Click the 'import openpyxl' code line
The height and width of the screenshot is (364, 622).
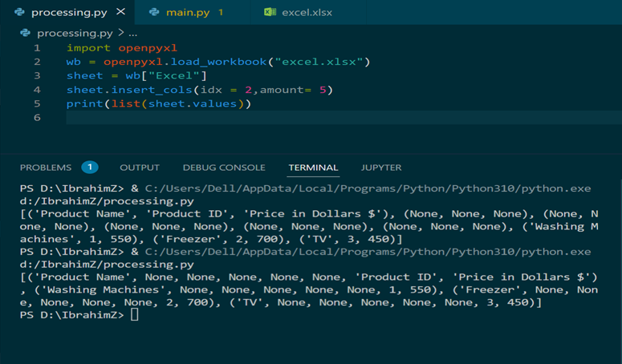tap(122, 48)
